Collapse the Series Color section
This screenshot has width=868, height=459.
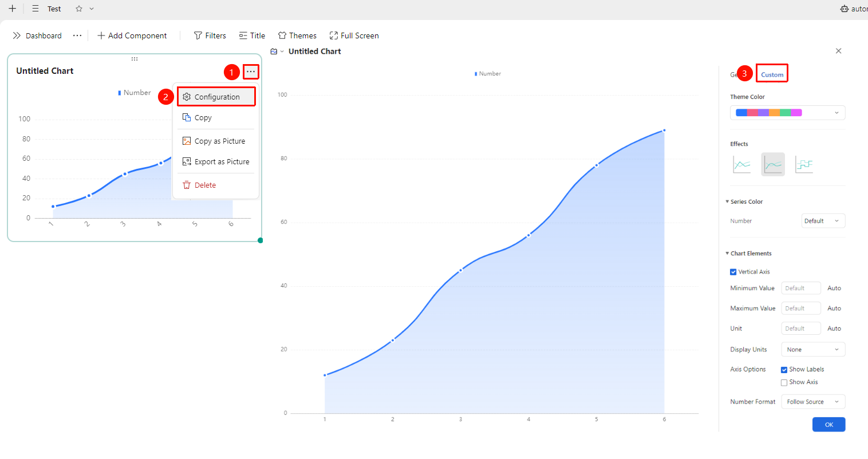728,201
